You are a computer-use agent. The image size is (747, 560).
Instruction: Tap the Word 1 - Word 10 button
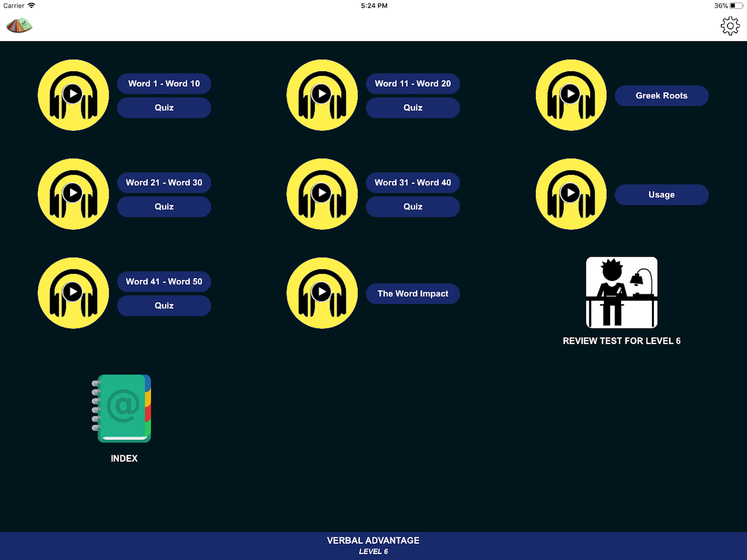click(x=164, y=83)
